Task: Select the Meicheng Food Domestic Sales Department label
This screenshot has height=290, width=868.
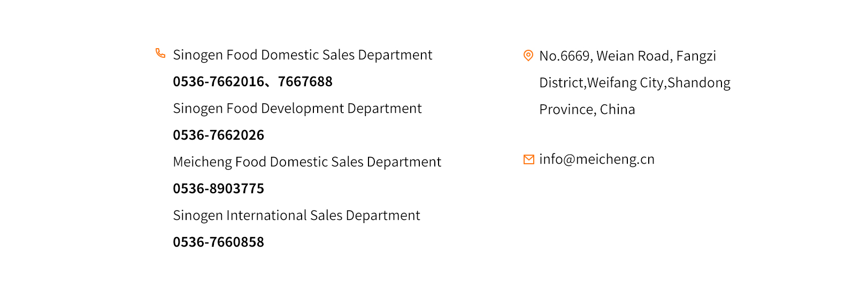Action: 307,162
